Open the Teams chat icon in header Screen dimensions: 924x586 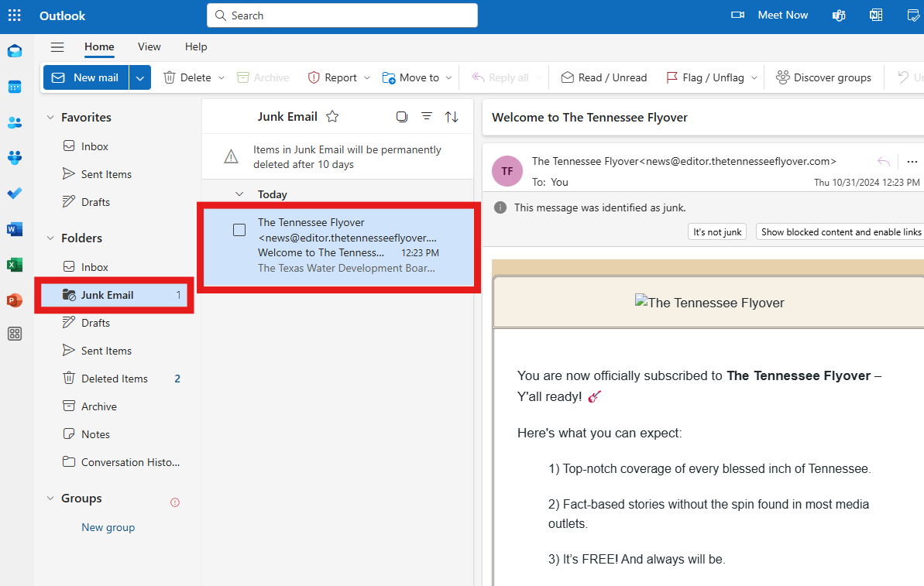tap(839, 15)
